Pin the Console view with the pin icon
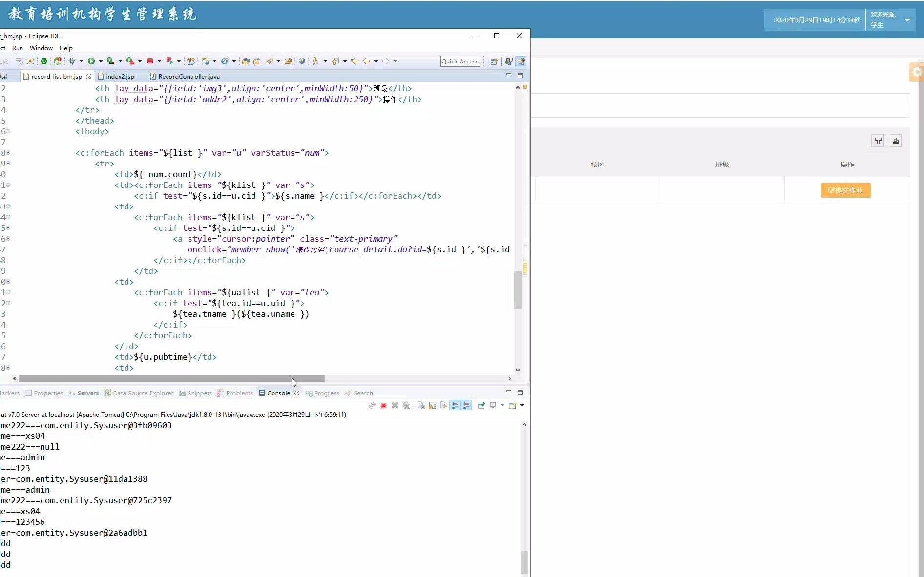The height and width of the screenshot is (577, 924). point(482,405)
